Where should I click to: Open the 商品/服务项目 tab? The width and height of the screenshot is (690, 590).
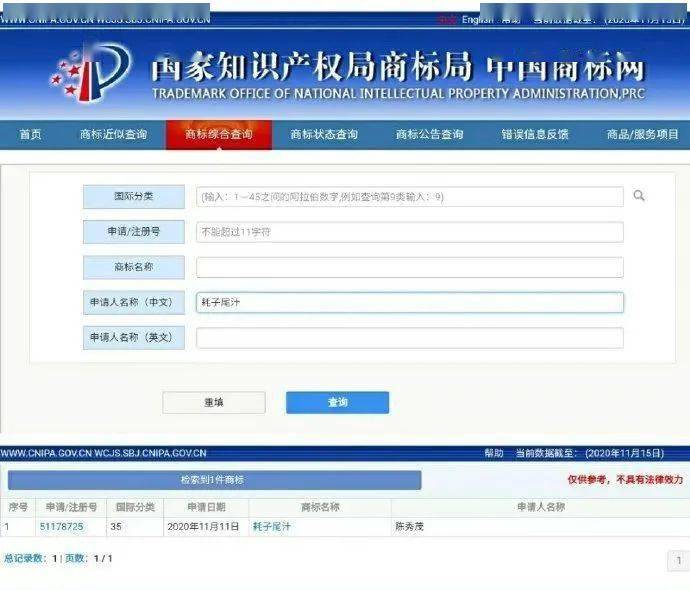(x=642, y=134)
